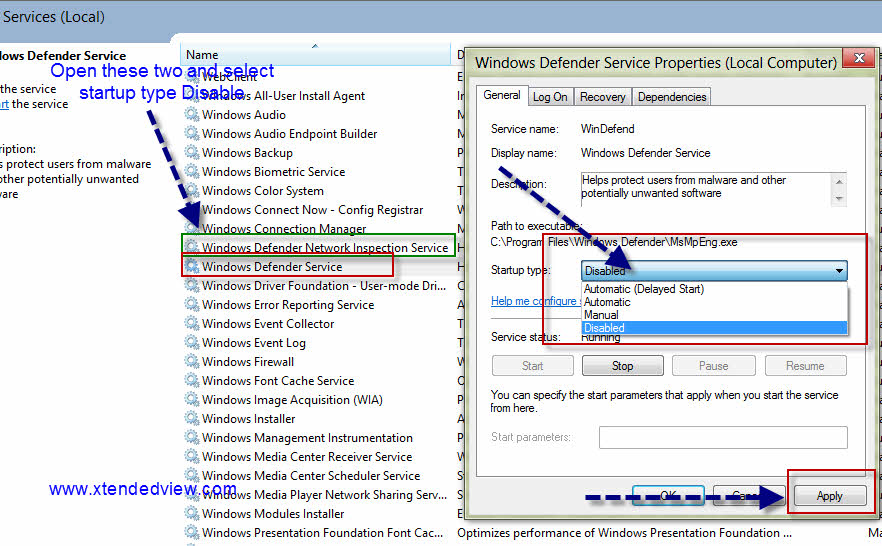Click gear icon beside Windows Backup
This screenshot has height=546, width=882.
pyautogui.click(x=192, y=152)
